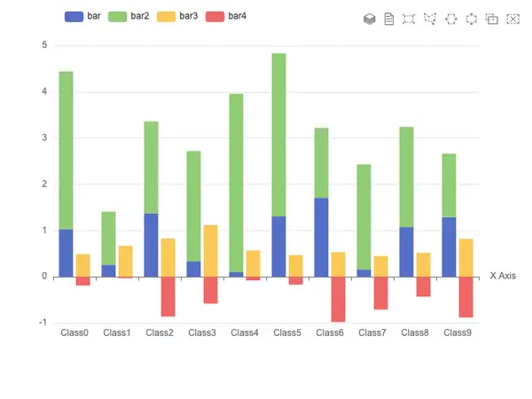This screenshot has width=532, height=399.
Task: Choose the horizontal brush selection tool
Action: [x=451, y=19]
